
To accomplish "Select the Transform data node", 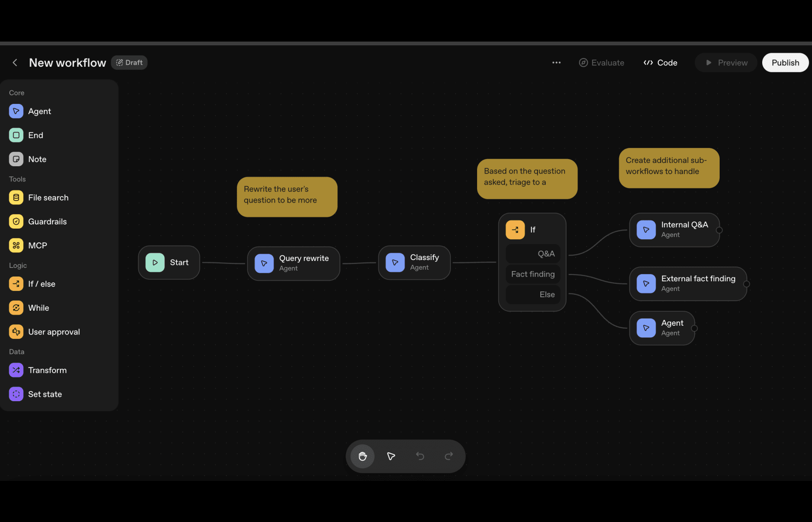I will pyautogui.click(x=47, y=370).
